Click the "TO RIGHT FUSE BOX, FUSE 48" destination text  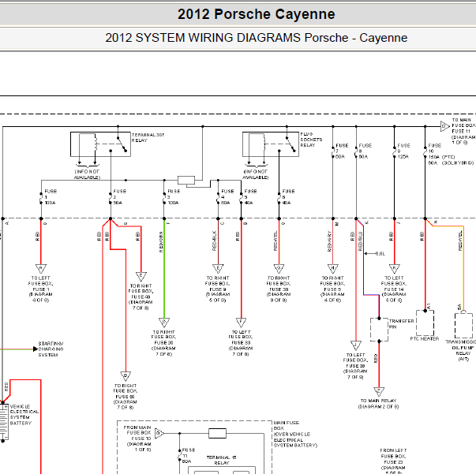[141, 297]
